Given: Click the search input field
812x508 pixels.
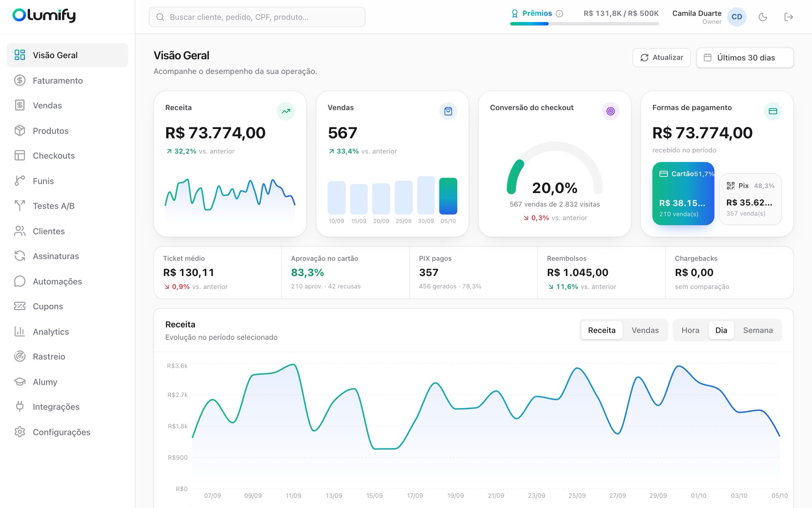Looking at the screenshot, I should click(x=257, y=17).
